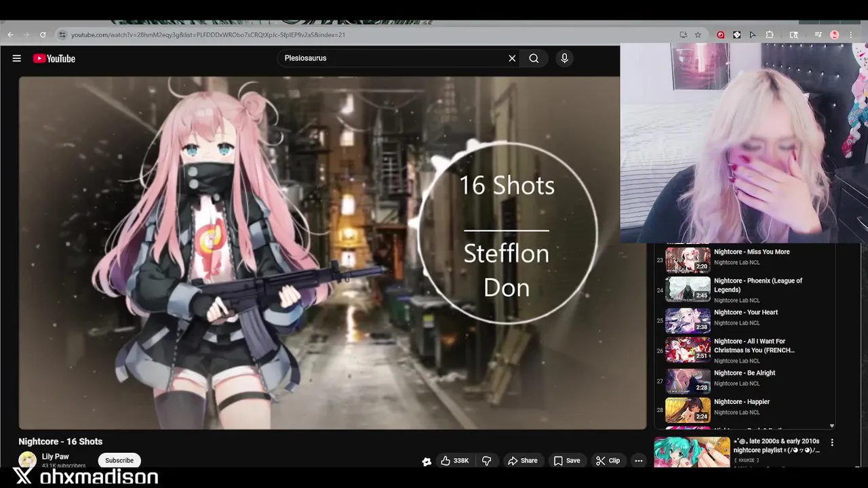Click the flower icon beside the like button
The height and width of the screenshot is (488, 868).
point(427,462)
